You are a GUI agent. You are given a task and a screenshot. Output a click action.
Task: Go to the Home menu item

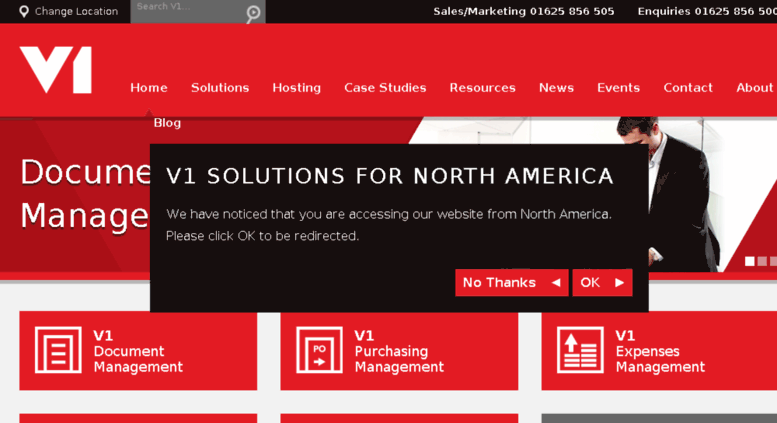tap(149, 88)
